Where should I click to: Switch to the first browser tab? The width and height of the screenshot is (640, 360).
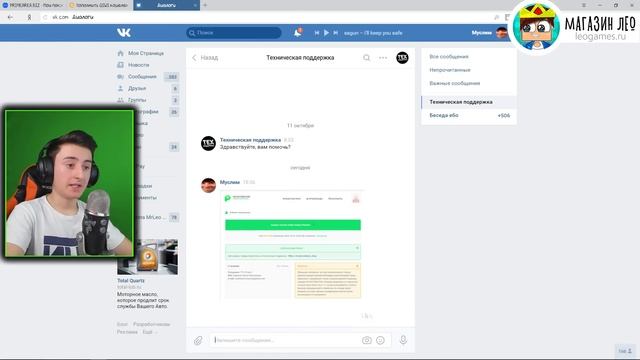(x=33, y=5)
